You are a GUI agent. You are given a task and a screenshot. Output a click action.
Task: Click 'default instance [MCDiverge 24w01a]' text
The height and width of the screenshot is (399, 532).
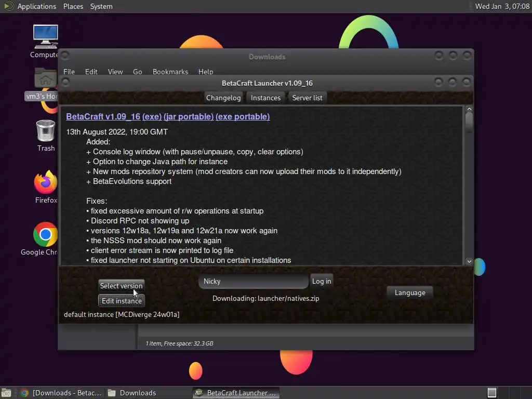tap(122, 314)
